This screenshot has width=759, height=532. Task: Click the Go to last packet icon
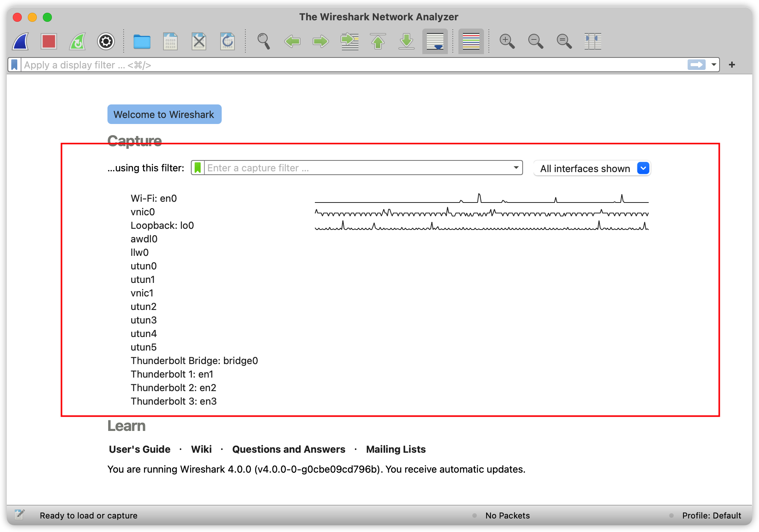click(x=406, y=41)
